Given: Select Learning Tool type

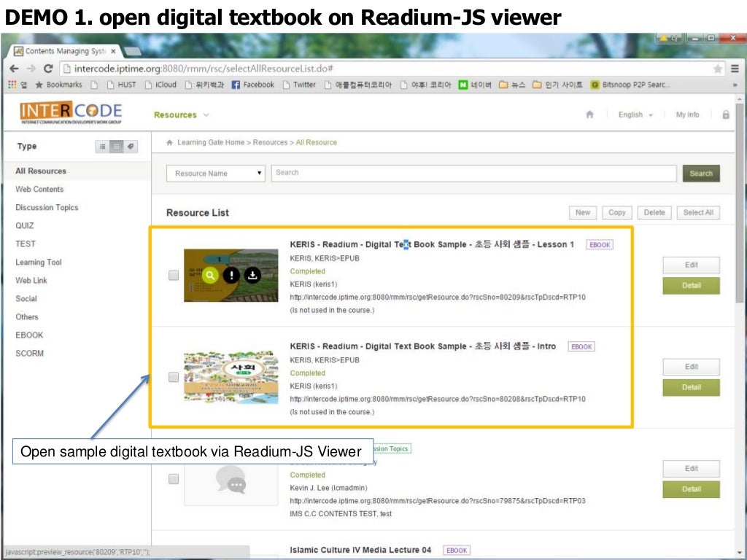Looking at the screenshot, I should [38, 262].
